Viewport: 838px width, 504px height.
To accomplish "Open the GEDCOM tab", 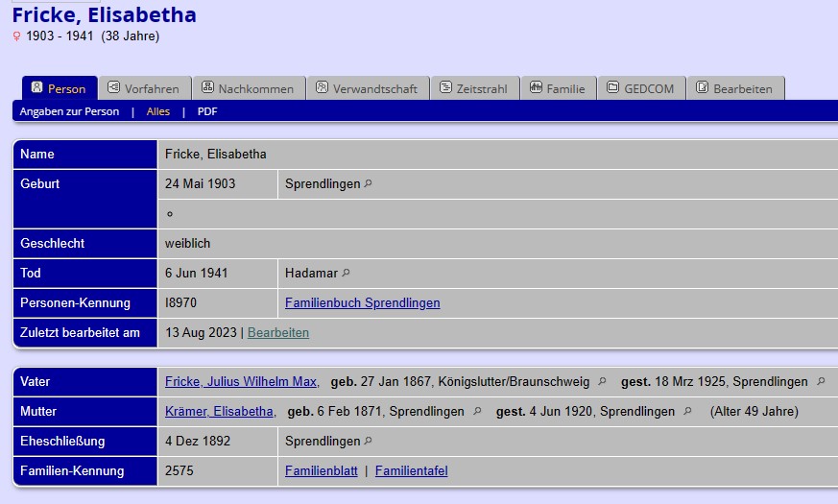I will [641, 88].
